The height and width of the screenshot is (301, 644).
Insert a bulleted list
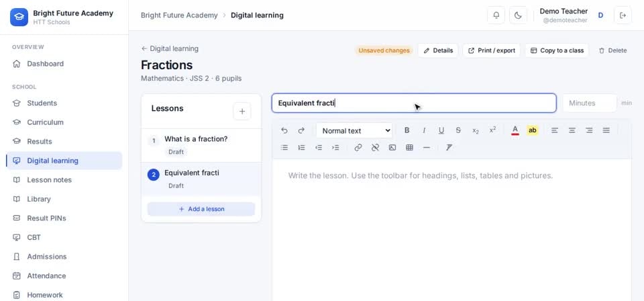click(284, 148)
